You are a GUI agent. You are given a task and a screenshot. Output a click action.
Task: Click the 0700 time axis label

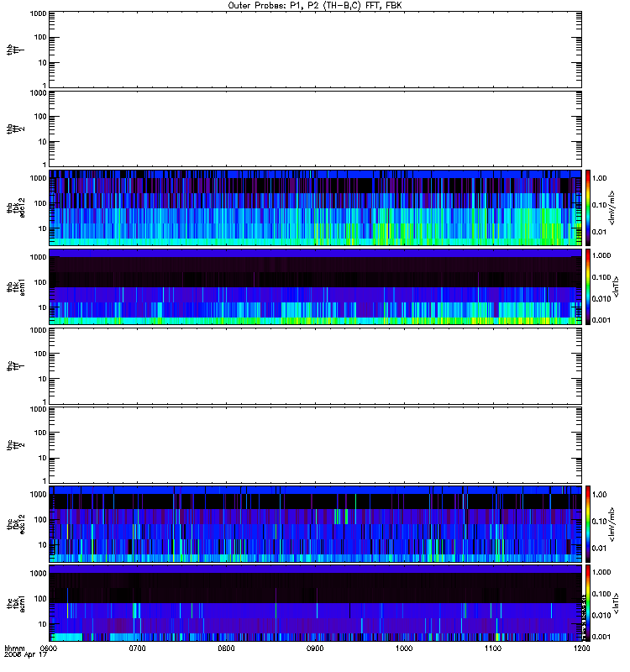(137, 648)
